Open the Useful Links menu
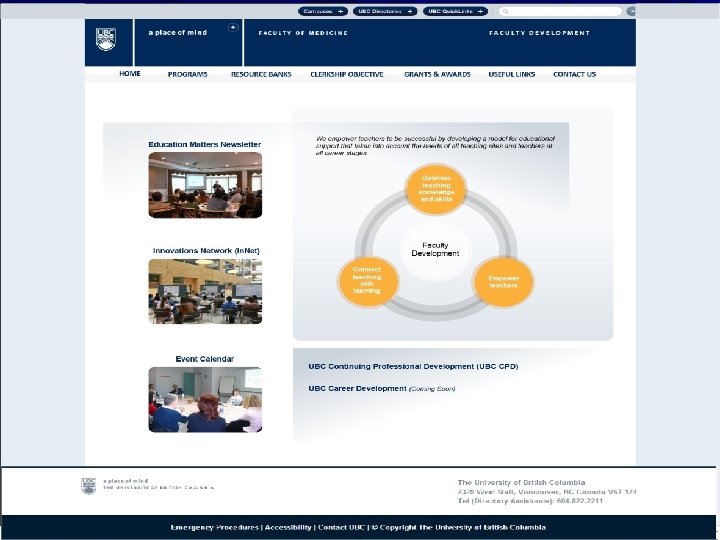This screenshot has height=540, width=720. click(x=512, y=74)
